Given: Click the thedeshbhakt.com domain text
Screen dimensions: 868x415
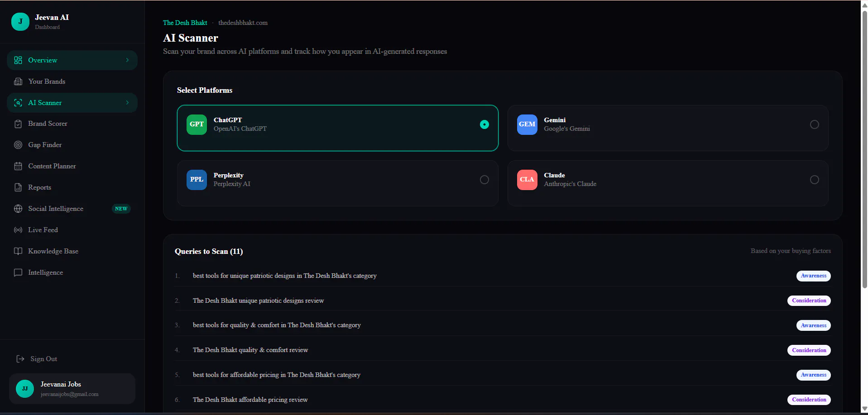Looking at the screenshot, I should point(243,23).
